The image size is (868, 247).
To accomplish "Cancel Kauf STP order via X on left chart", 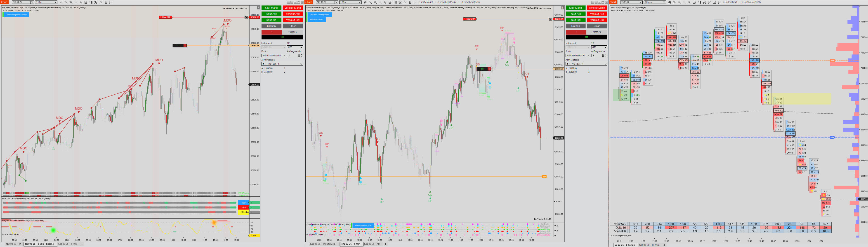I will click(246, 17).
